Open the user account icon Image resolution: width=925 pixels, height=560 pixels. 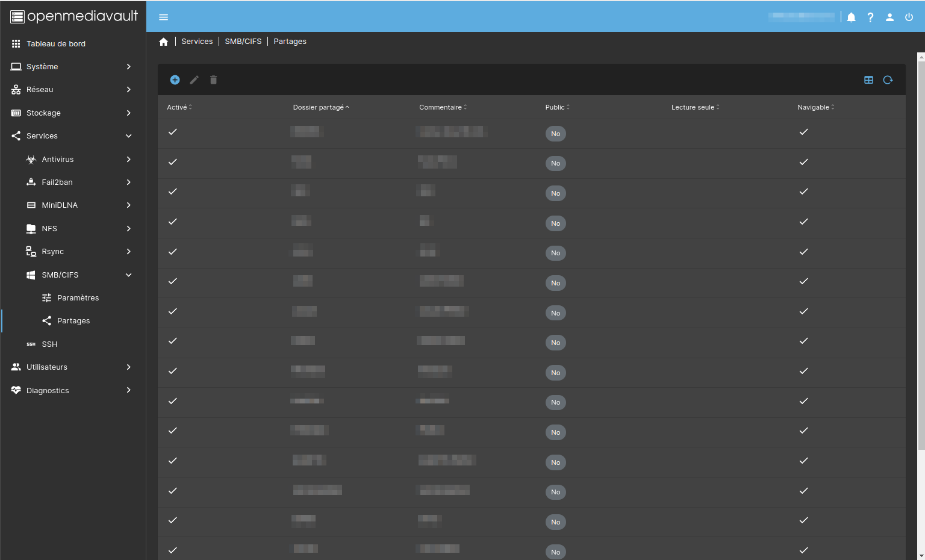(889, 17)
